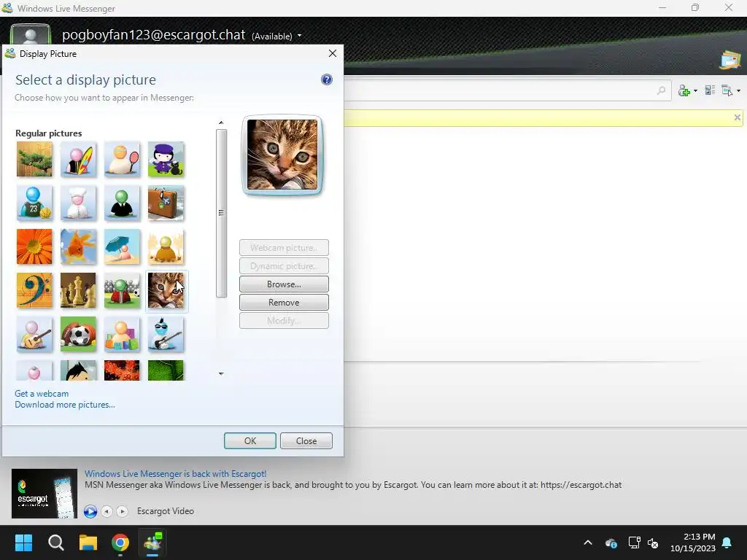747x560 pixels.
Task: Open the Show menu icon in Messenger toolbar
Action: tap(727, 90)
